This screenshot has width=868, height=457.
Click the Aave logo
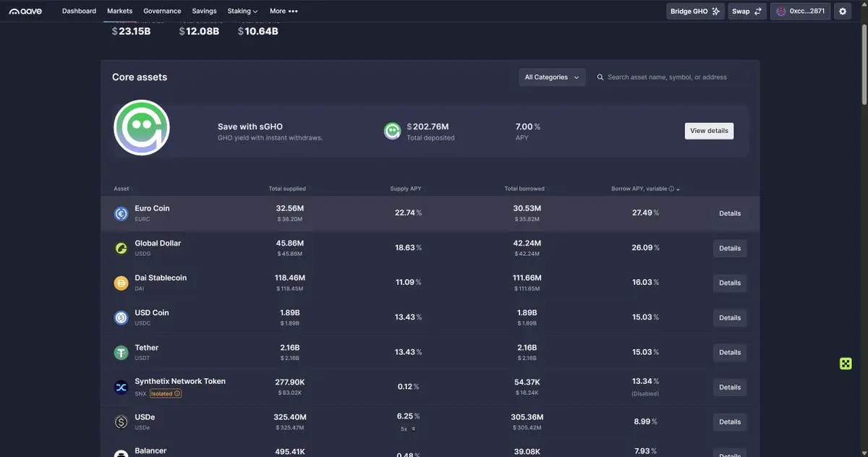coord(25,12)
